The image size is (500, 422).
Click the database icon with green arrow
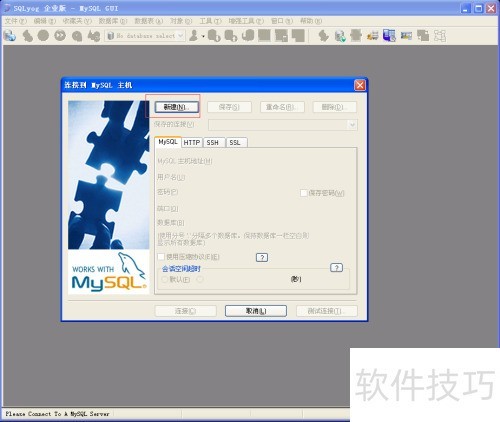point(340,36)
